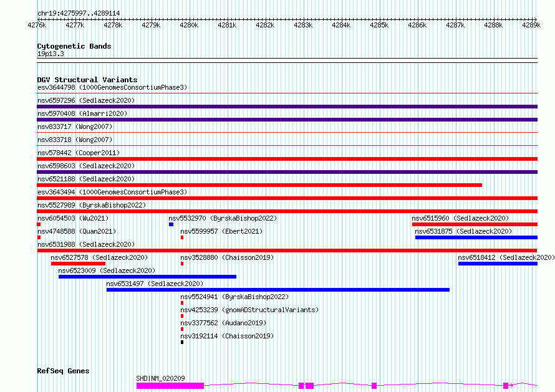Click the 4289k ruler tick label
Screen dimensions: 555x392
point(531,25)
